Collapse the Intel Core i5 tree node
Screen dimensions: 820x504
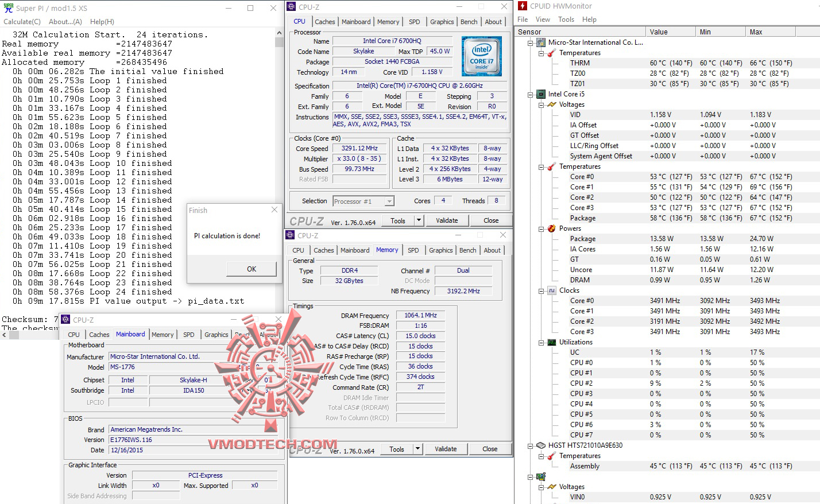[x=531, y=94]
